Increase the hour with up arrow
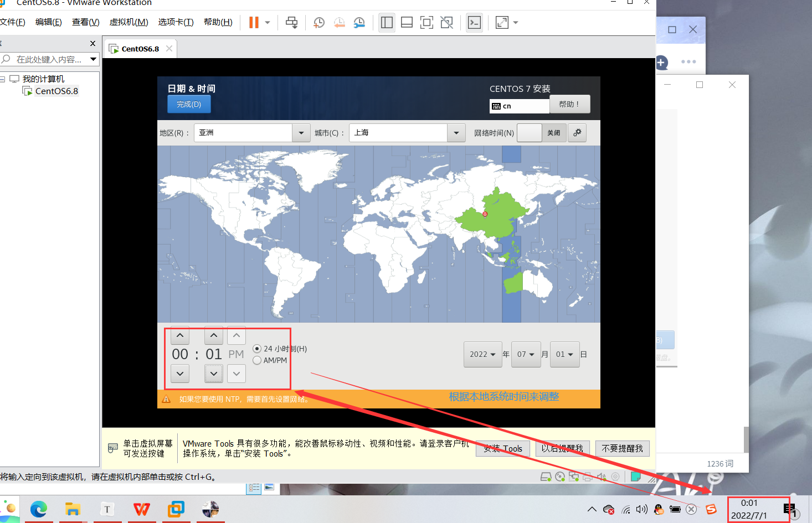The height and width of the screenshot is (523, 812). click(180, 335)
